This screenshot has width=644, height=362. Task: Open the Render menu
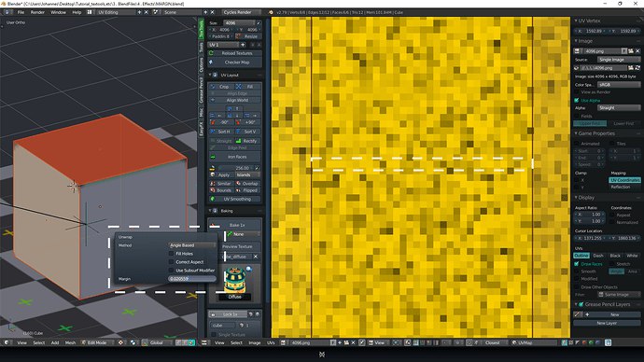point(37,12)
